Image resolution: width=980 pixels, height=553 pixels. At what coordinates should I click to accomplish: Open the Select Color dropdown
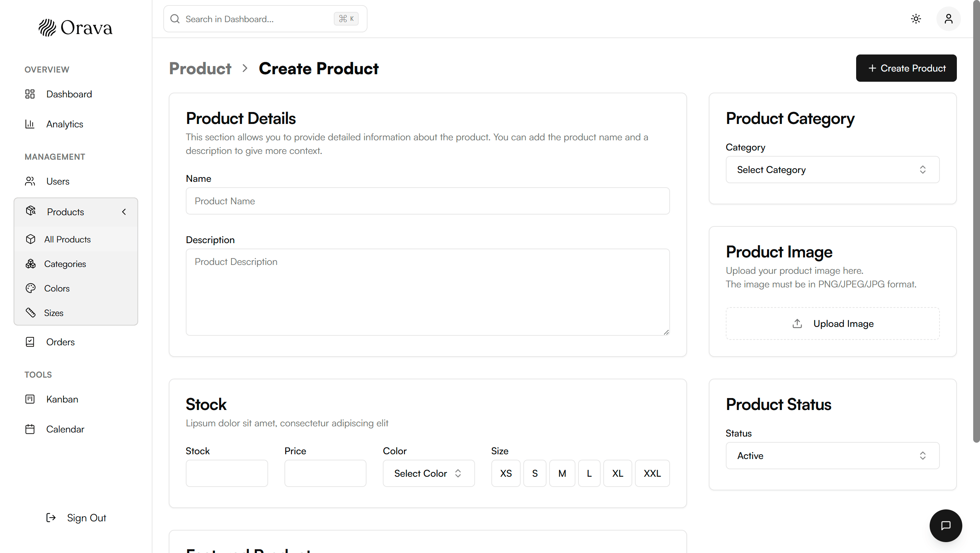click(x=428, y=473)
